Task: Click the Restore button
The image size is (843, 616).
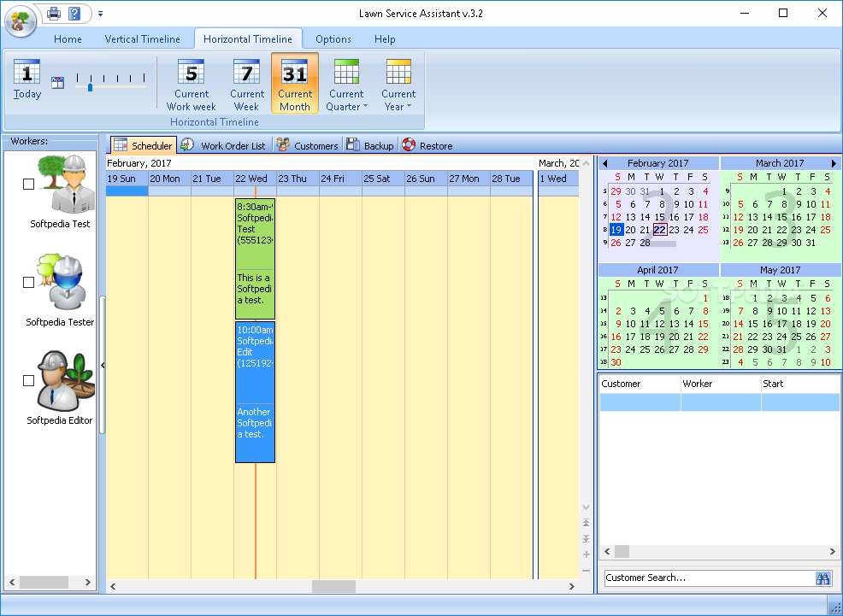Action: tap(427, 145)
